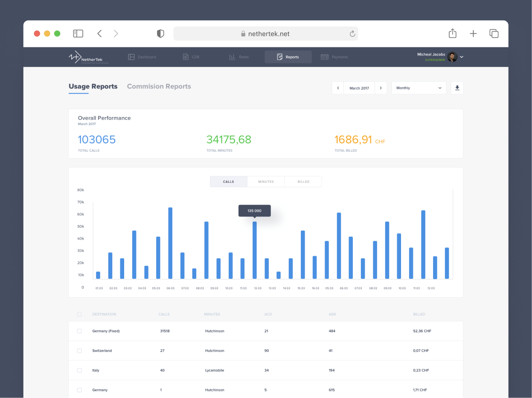
Task: Show the Billed chart view
Action: [x=303, y=182]
